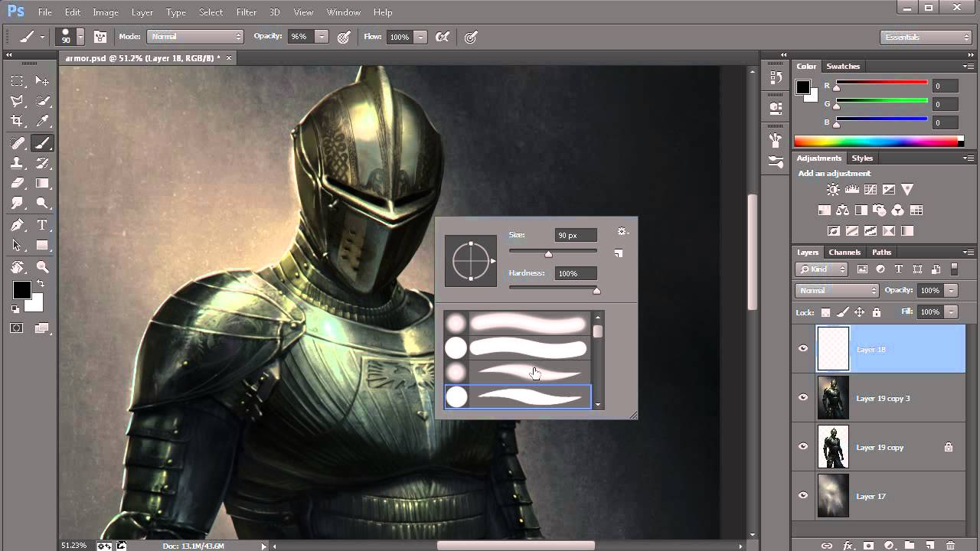Viewport: 980px width, 551px height.
Task: Select the Pen tool
Action: 17,225
